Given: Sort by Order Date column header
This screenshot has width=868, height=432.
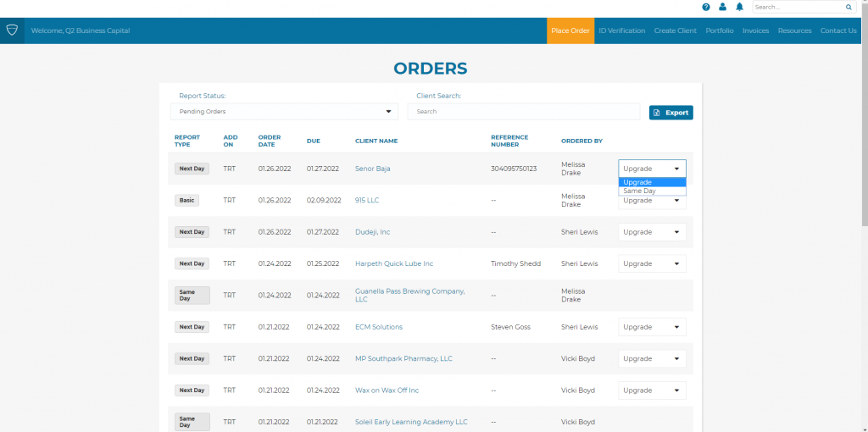Looking at the screenshot, I should (x=269, y=141).
